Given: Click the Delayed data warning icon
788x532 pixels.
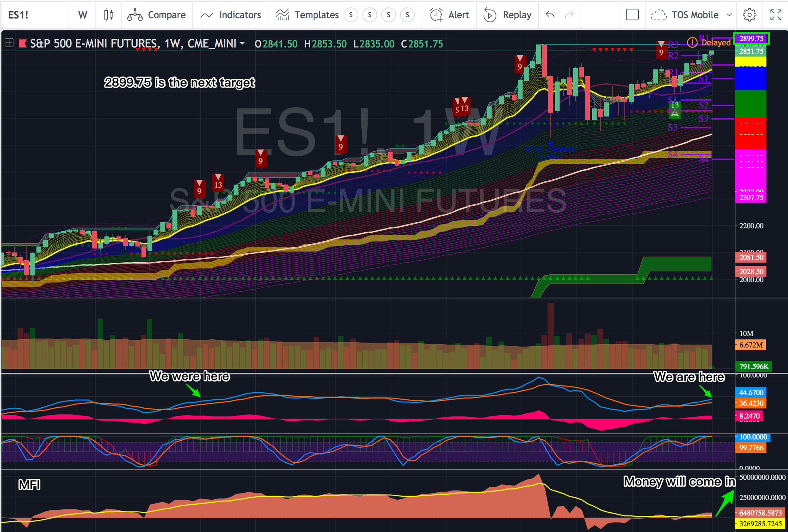Looking at the screenshot, I should click(x=692, y=42).
